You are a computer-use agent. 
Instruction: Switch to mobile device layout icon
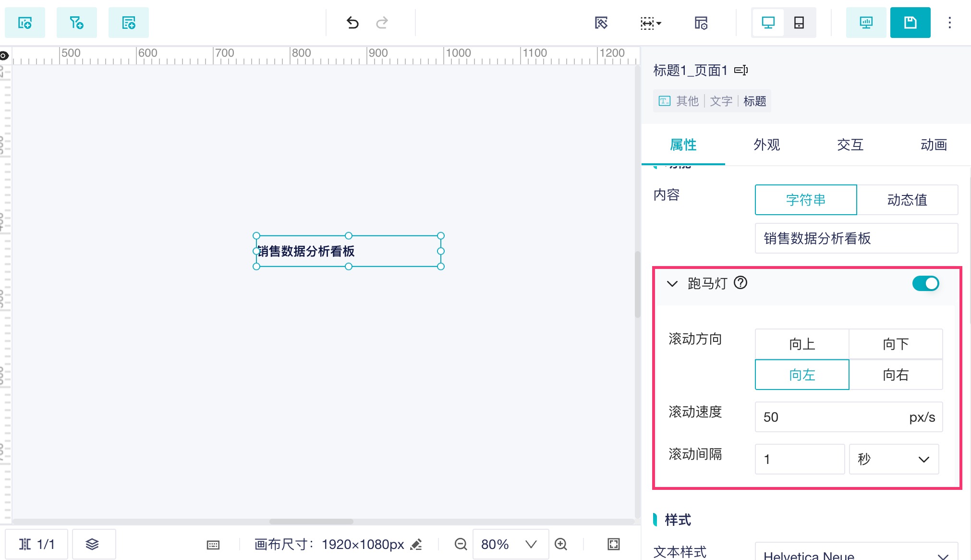point(799,23)
